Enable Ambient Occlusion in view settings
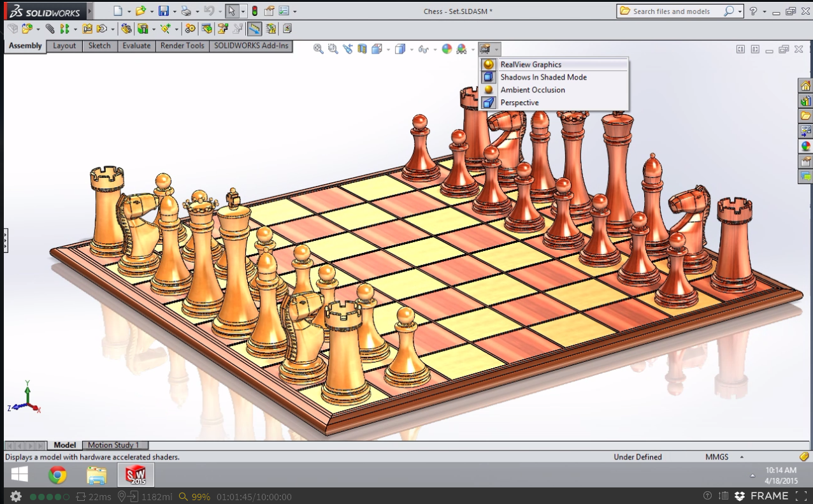The image size is (813, 504). [x=532, y=90]
